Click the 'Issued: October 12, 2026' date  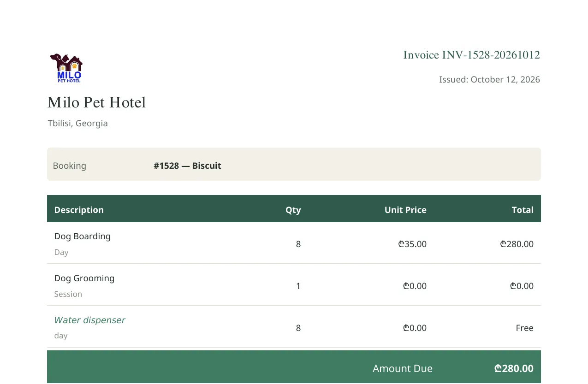[489, 79]
